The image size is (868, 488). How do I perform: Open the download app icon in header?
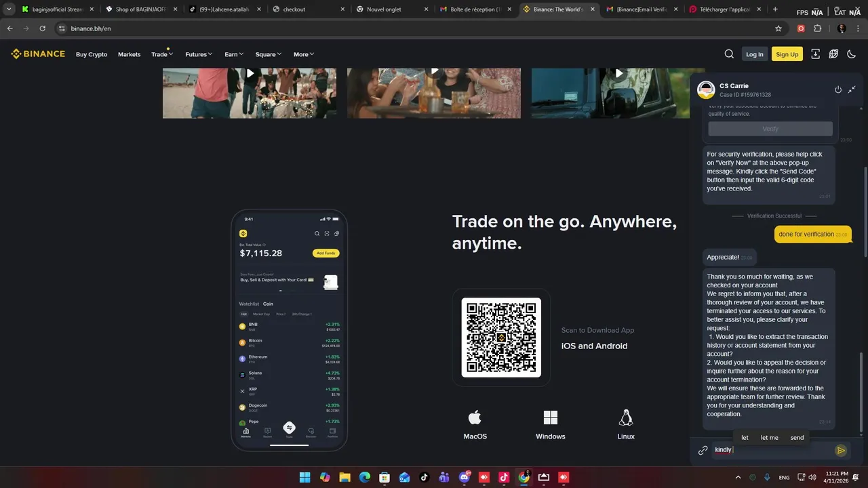click(815, 54)
